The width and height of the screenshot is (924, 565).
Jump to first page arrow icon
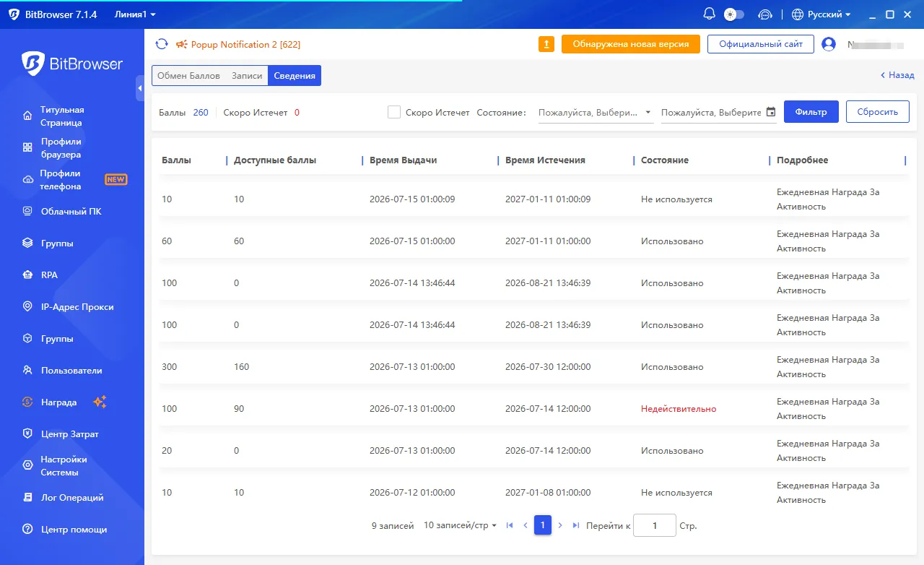click(510, 525)
